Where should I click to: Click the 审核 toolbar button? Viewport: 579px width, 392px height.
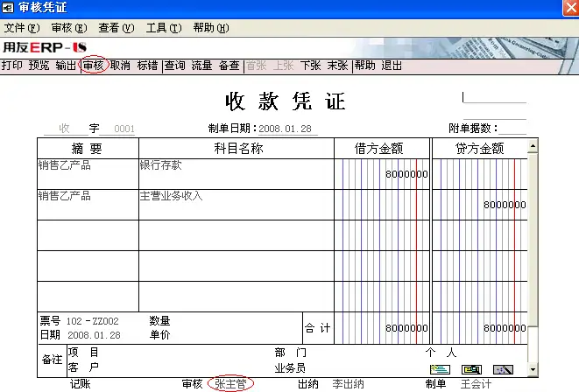(93, 66)
